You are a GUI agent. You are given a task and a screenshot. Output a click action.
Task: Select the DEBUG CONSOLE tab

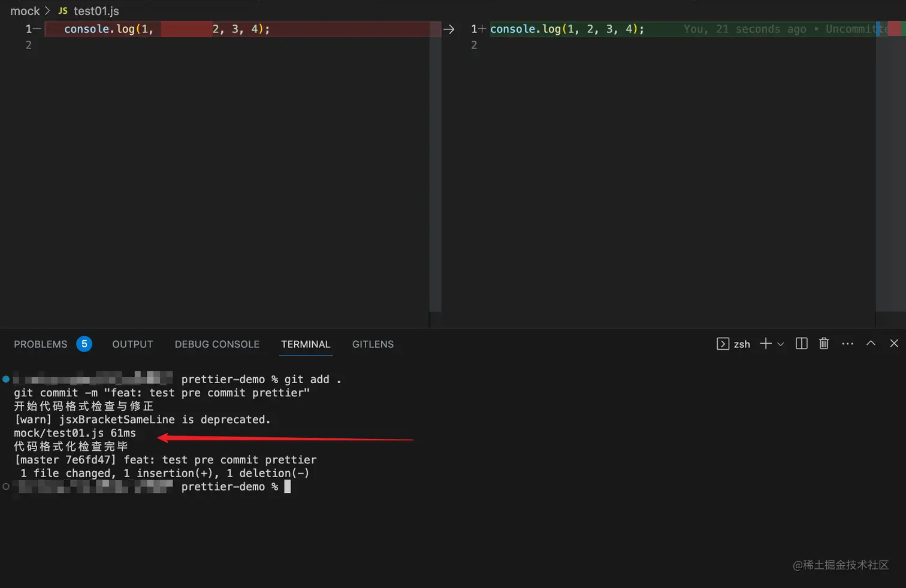click(x=217, y=344)
